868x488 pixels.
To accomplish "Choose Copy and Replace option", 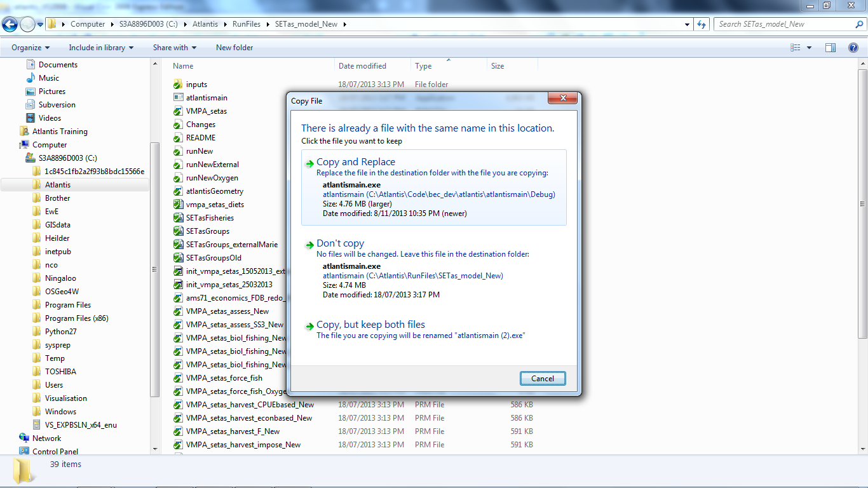I will (x=356, y=162).
